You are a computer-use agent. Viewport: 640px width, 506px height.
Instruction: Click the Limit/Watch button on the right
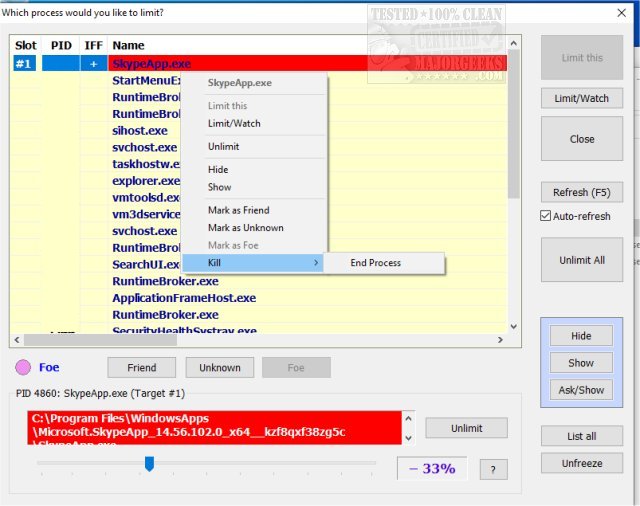[x=582, y=98]
